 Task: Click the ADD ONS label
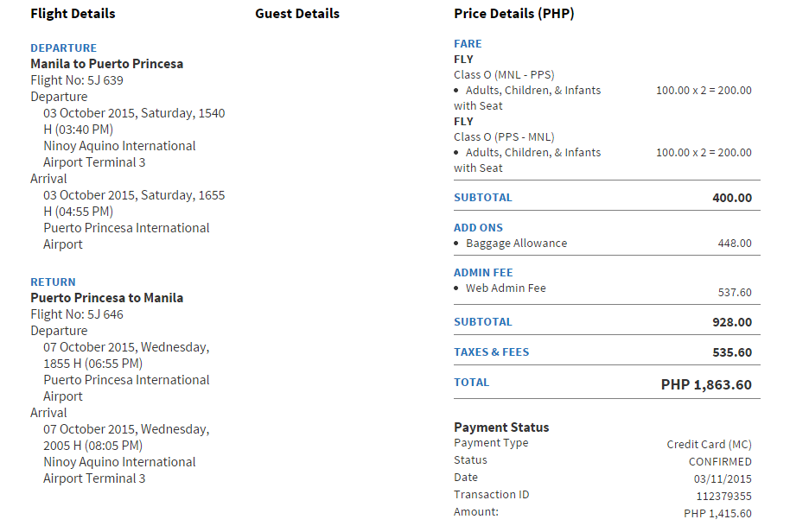tap(478, 227)
